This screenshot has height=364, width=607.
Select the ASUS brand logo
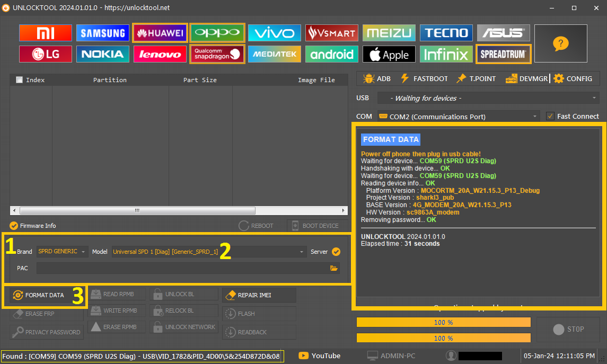click(x=504, y=33)
